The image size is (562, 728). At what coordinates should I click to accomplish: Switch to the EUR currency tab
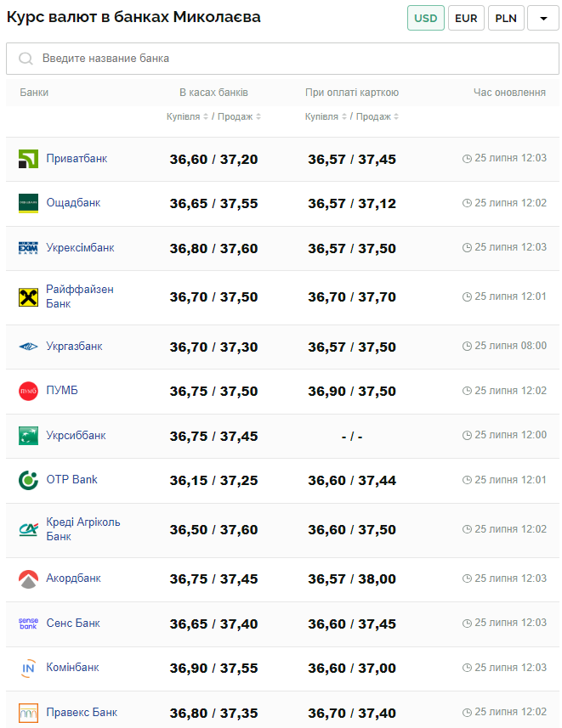click(x=466, y=18)
